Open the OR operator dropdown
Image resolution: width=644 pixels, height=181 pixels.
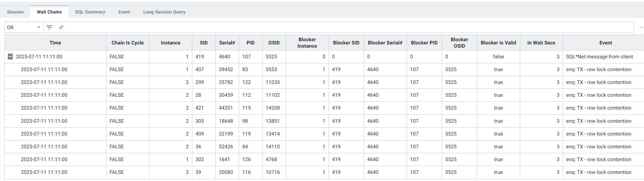click(x=24, y=27)
